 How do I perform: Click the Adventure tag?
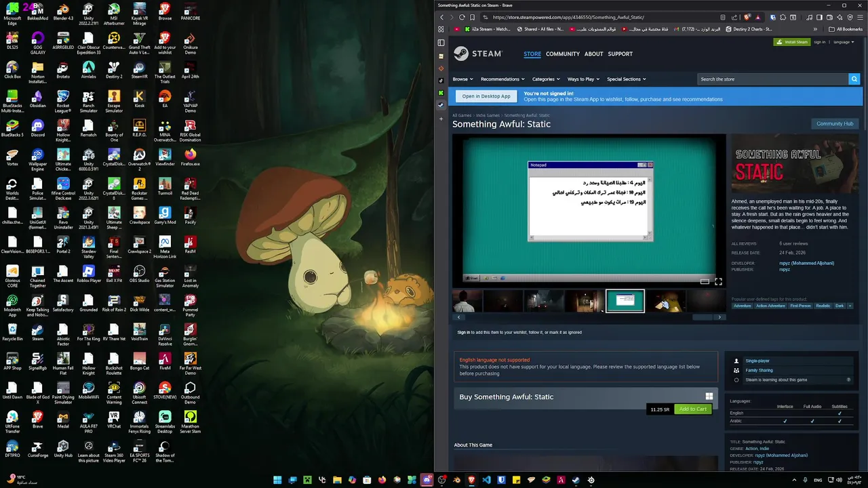(743, 306)
